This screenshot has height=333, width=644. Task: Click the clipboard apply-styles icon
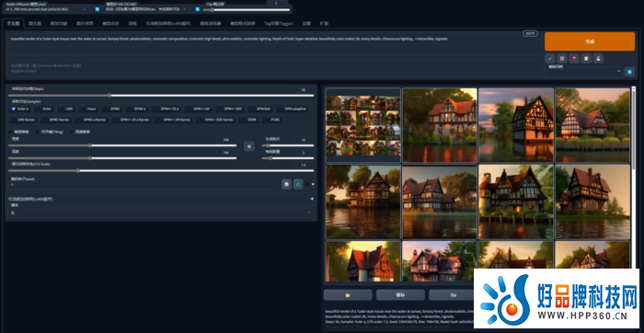point(586,58)
